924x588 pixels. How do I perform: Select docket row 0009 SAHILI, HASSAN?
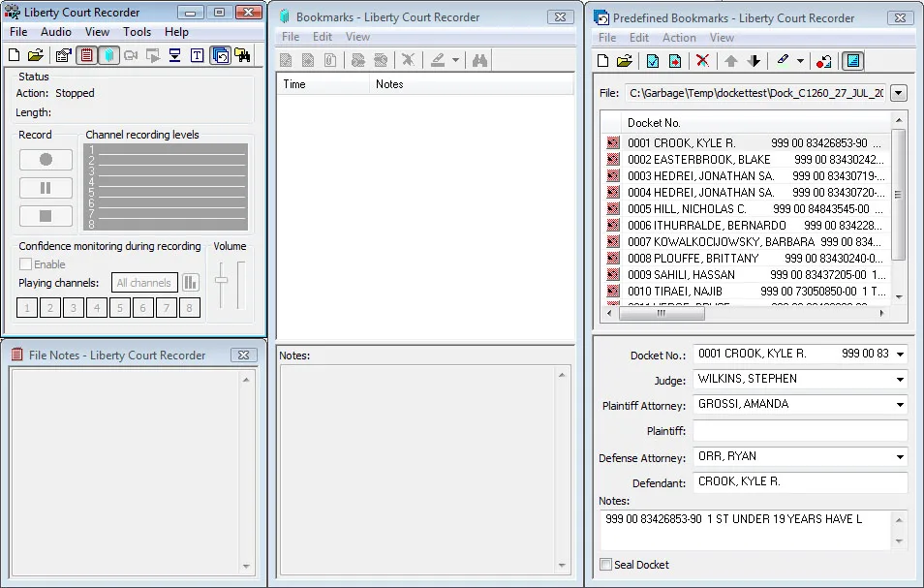746,274
